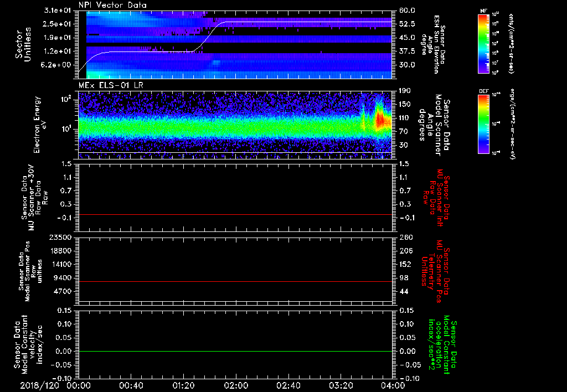Click the 2018/120 date label
The height and width of the screenshot is (392, 567).
click(x=39, y=385)
